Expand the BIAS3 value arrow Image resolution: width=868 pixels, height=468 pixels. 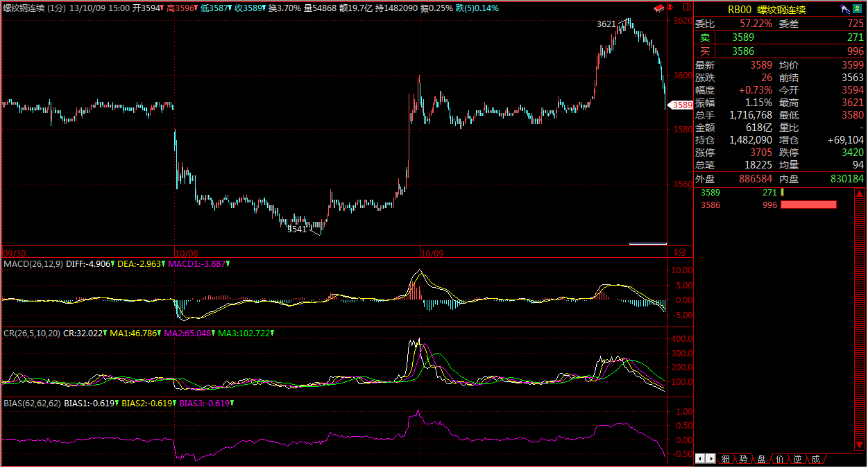coord(232,403)
